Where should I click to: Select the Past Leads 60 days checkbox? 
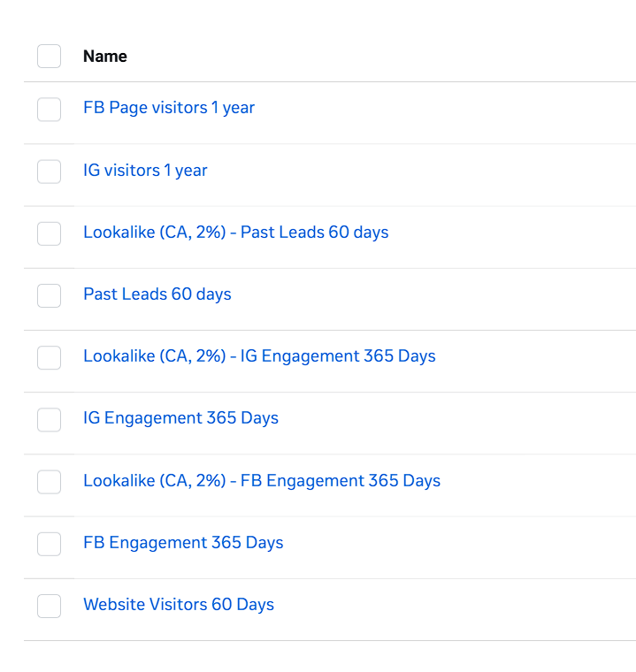coord(50,295)
